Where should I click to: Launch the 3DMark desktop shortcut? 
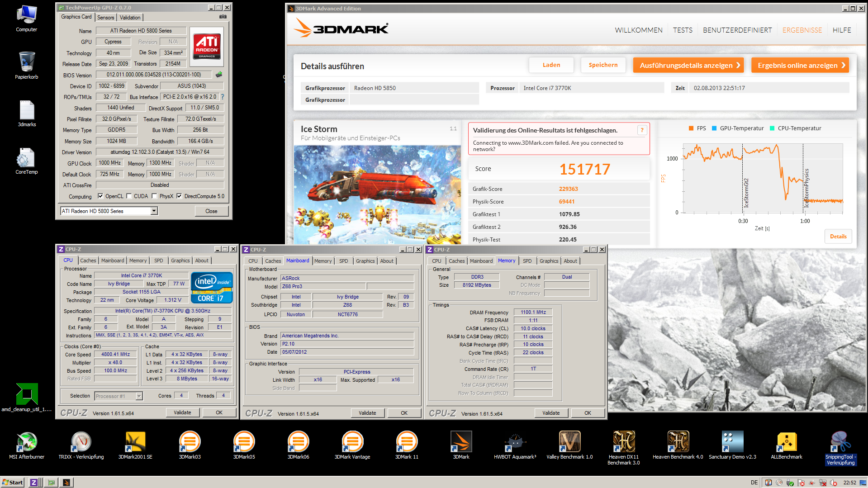[461, 445]
